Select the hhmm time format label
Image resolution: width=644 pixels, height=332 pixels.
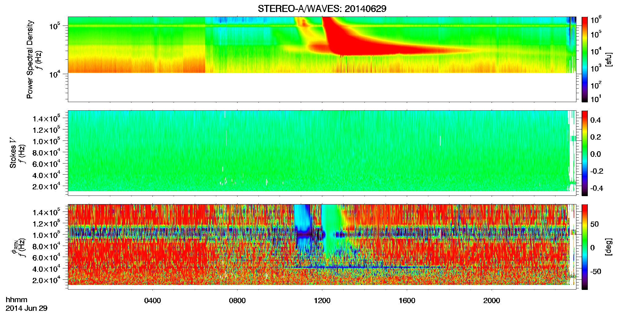coord(17,300)
